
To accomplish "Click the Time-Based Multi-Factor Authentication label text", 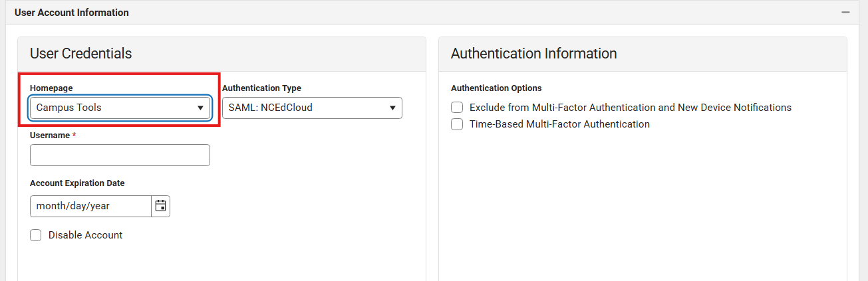I will pos(559,124).
